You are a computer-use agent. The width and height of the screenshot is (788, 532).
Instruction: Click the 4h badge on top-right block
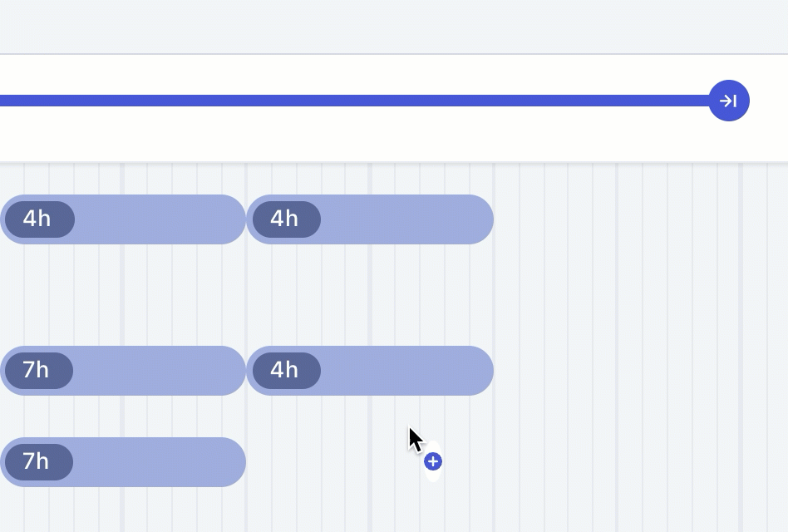[285, 219]
